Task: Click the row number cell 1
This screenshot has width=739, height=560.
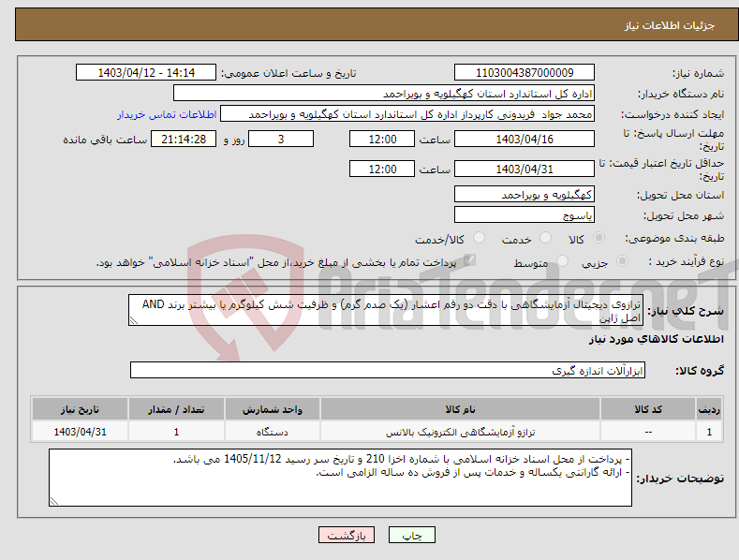Action: 709,432
